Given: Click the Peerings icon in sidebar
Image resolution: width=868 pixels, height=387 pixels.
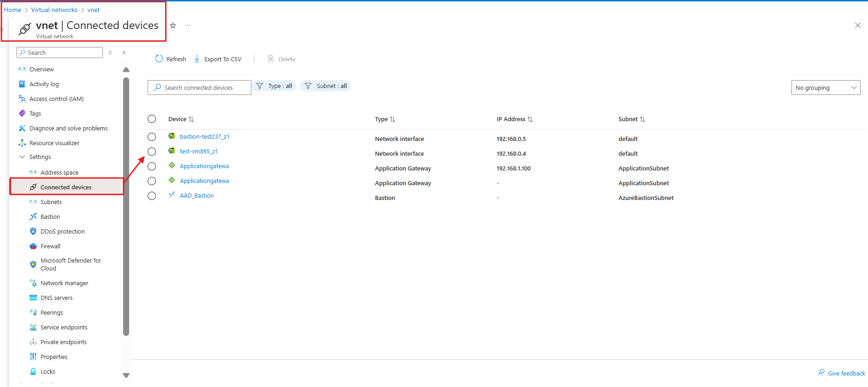Looking at the screenshot, I should click(x=33, y=312).
